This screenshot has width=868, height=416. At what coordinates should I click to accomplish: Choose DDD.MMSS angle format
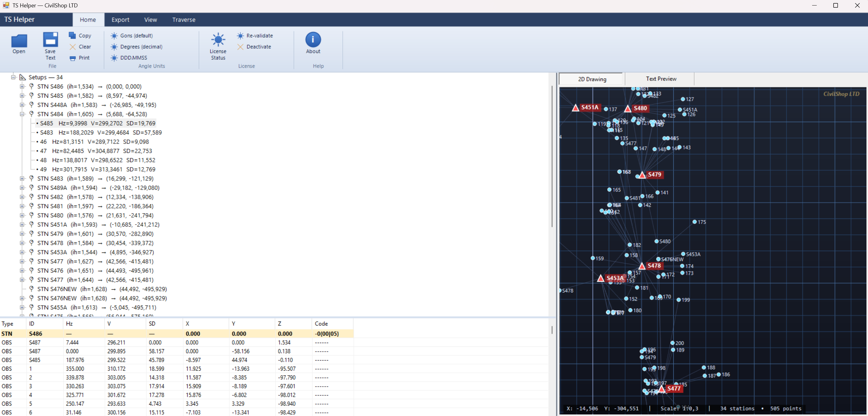(134, 58)
